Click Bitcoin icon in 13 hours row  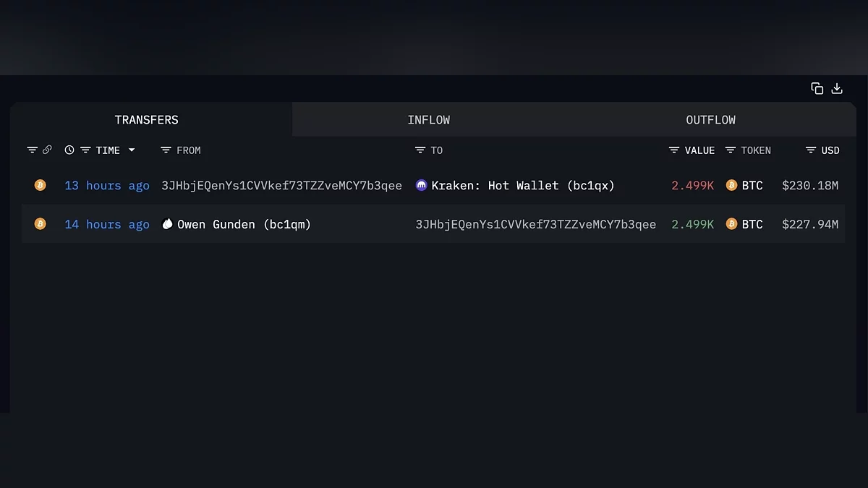pyautogui.click(x=40, y=185)
